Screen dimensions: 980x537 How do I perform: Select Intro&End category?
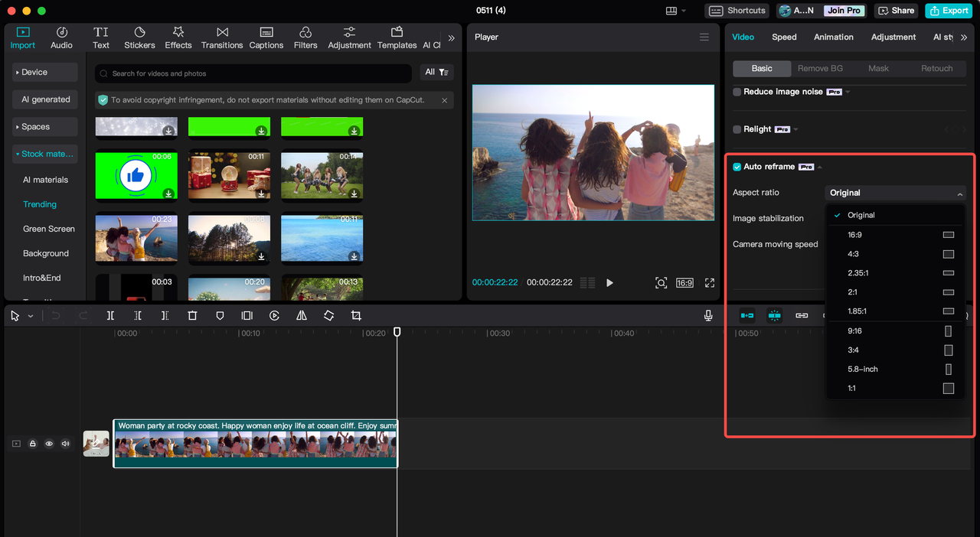click(41, 278)
